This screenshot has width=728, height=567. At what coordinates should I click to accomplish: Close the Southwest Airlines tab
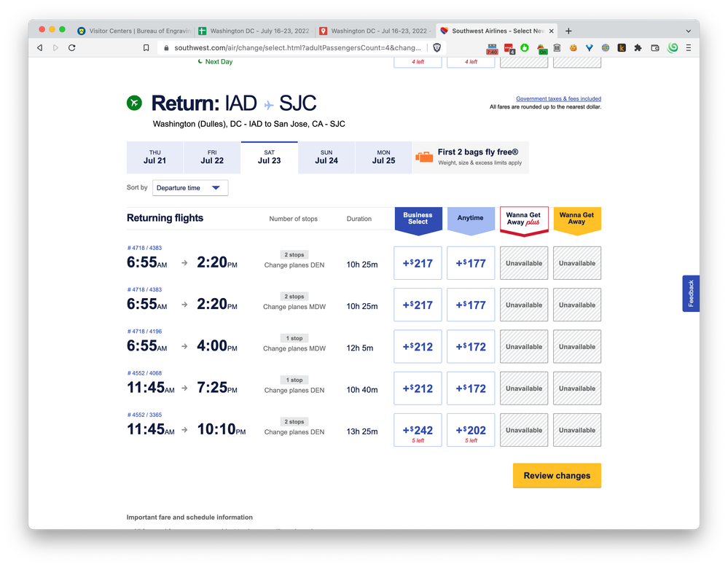coord(552,31)
